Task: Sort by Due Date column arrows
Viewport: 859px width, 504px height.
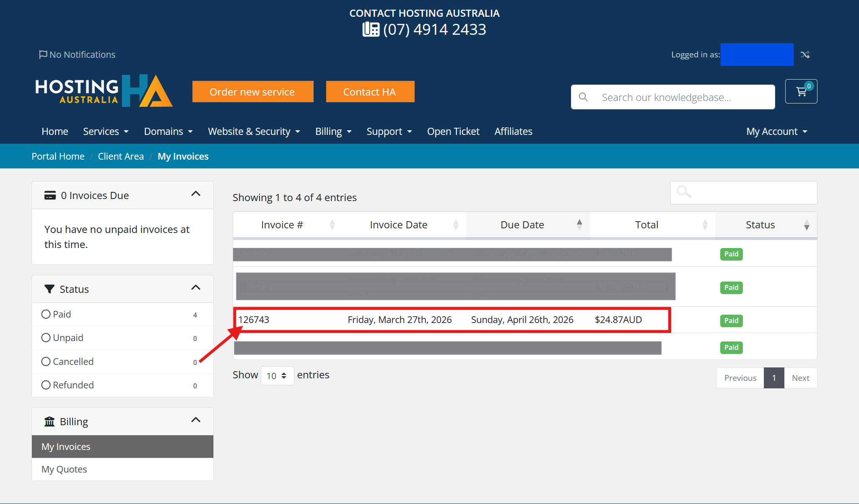Action: point(579,225)
